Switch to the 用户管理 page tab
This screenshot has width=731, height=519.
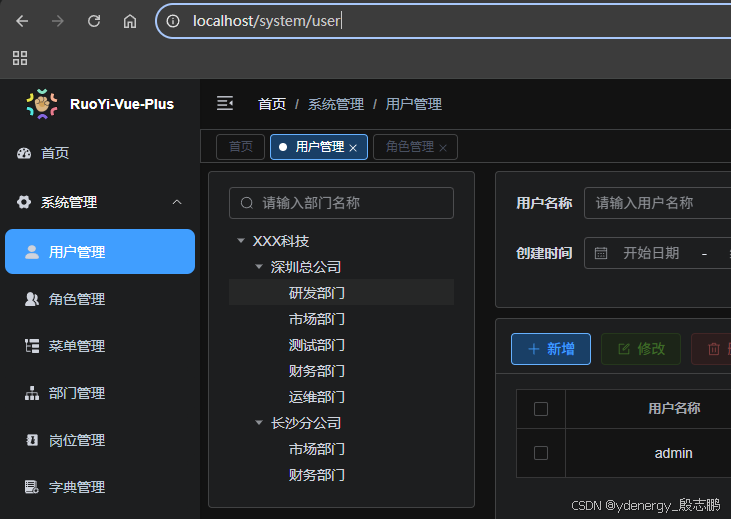(319, 147)
